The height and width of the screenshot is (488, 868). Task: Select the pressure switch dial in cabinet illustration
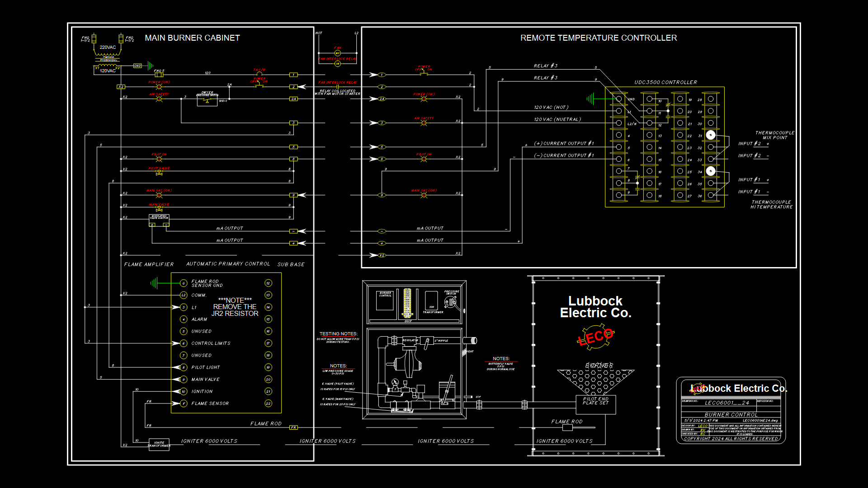[451, 302]
